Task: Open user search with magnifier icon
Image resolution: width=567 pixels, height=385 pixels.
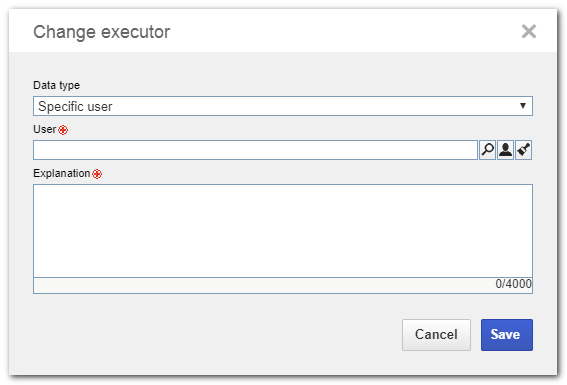Action: click(487, 150)
